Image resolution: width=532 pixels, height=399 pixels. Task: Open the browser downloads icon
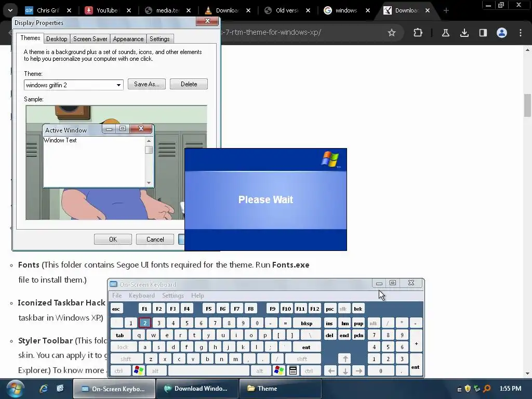tap(464, 33)
